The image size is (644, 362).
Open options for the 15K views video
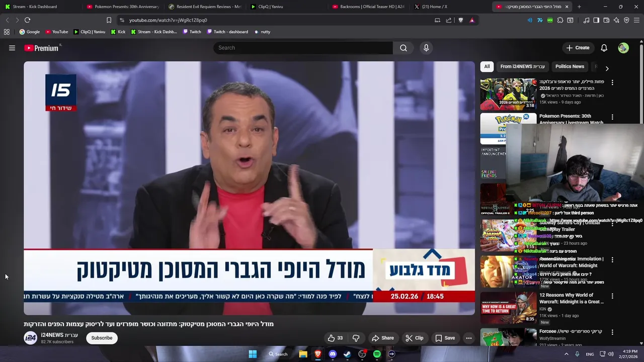click(612, 82)
